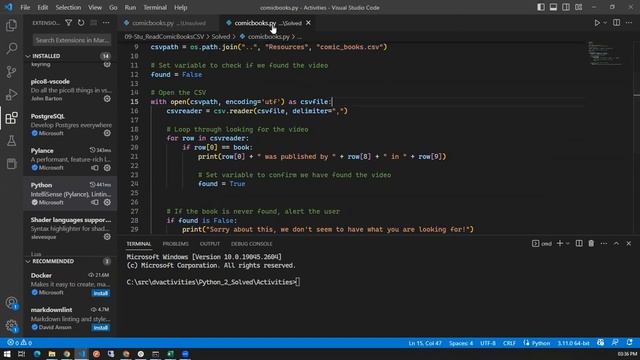Open the Search view in activity bar
The width and height of the screenshot is (640, 360).
coord(11,48)
